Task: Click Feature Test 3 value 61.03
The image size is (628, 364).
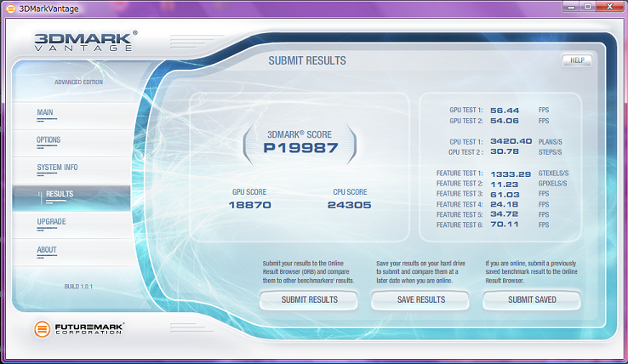Action: [x=505, y=195]
